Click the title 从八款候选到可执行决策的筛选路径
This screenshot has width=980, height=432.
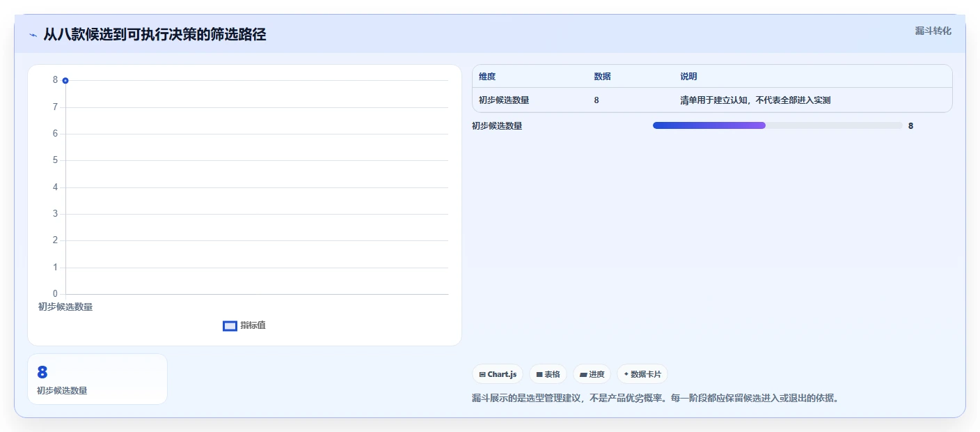click(155, 34)
